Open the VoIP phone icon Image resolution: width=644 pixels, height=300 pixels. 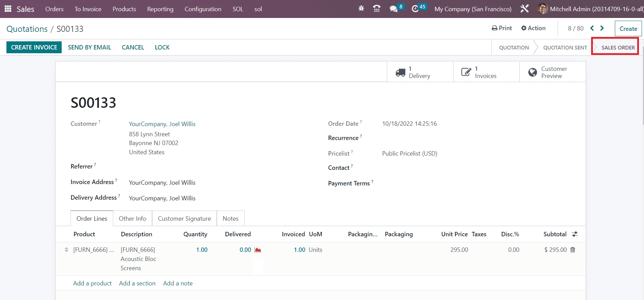pyautogui.click(x=376, y=9)
